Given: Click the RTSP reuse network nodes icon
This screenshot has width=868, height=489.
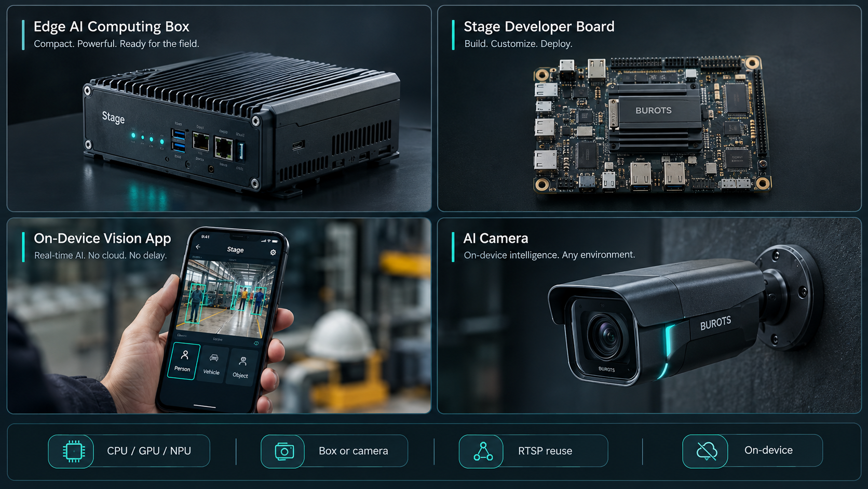Looking at the screenshot, I should 483,451.
